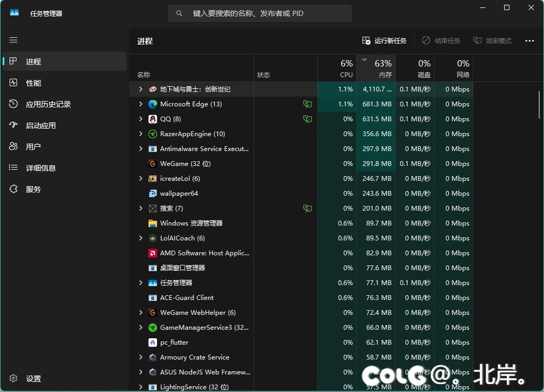The image size is (544, 392).
Task: Open 详细信息 details page
Action: [x=40, y=168]
